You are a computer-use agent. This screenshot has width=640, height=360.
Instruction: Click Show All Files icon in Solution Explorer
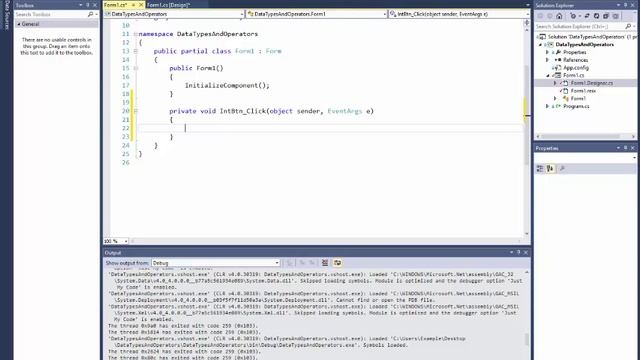[616, 16]
